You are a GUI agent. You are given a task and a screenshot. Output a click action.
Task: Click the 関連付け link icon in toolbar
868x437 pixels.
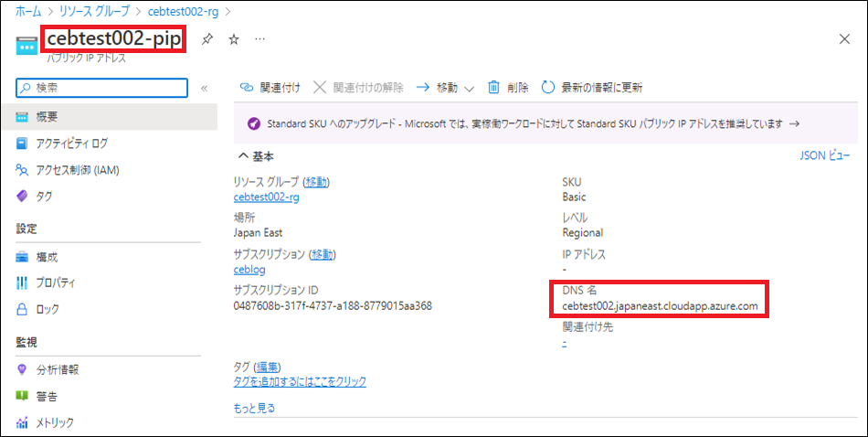coord(247,88)
